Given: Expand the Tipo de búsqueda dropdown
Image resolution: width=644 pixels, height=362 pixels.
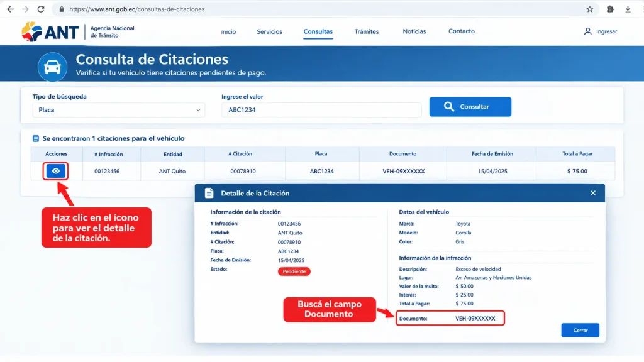Looking at the screenshot, I should click(119, 110).
